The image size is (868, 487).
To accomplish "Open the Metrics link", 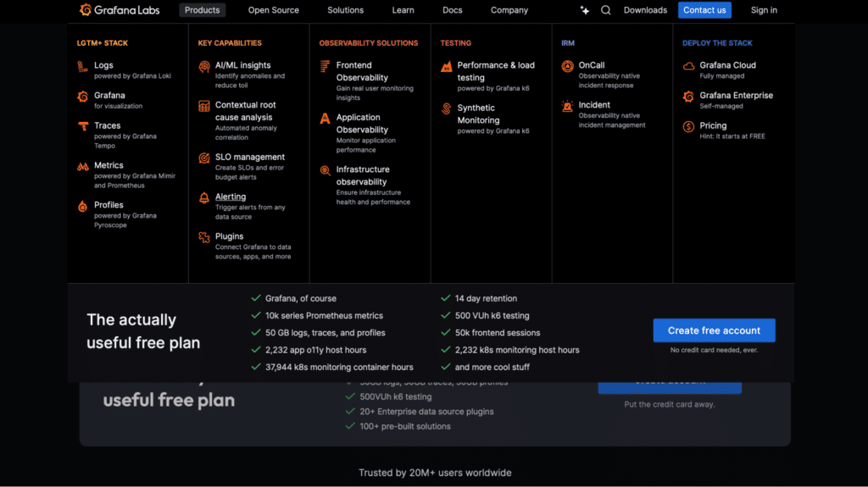I will 108,165.
